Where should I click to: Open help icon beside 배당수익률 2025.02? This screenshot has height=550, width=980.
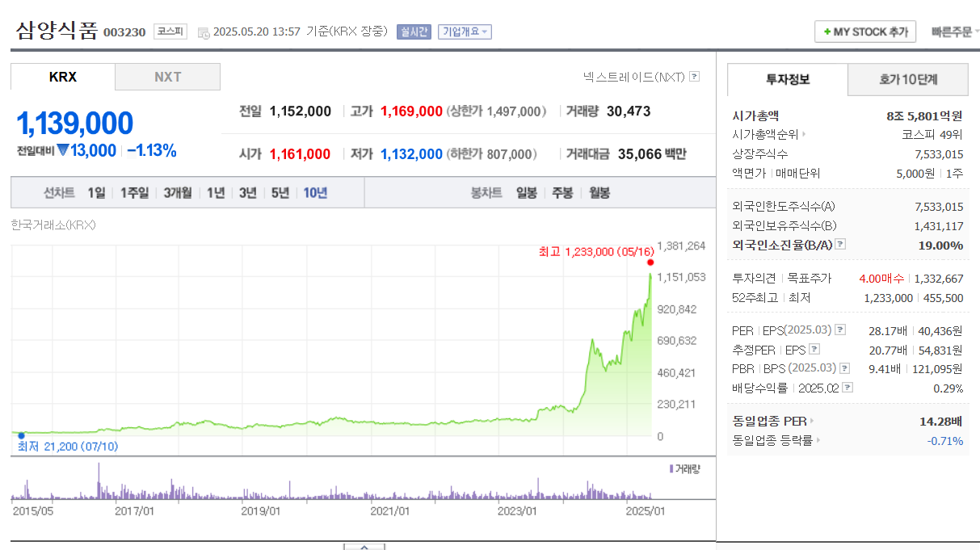click(x=848, y=388)
